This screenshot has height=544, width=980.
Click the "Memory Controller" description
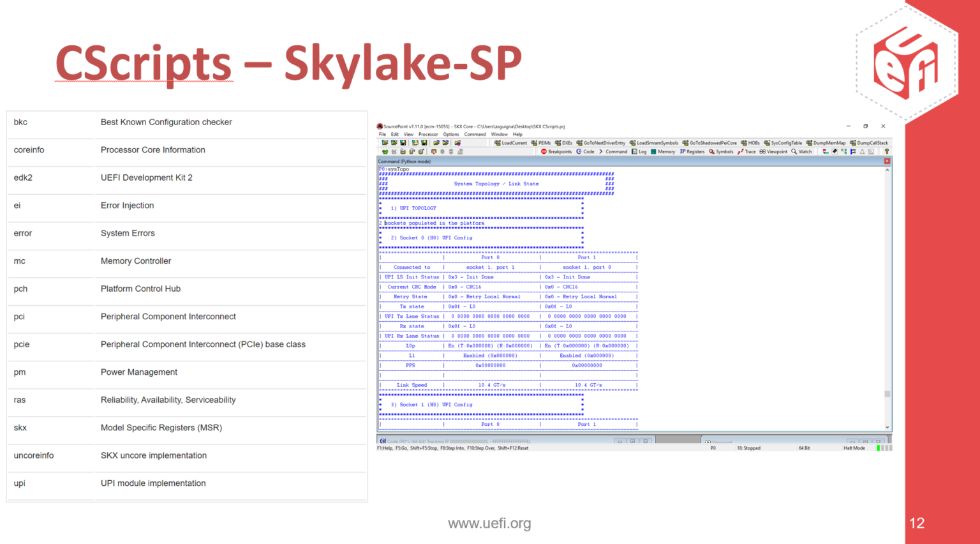(136, 261)
